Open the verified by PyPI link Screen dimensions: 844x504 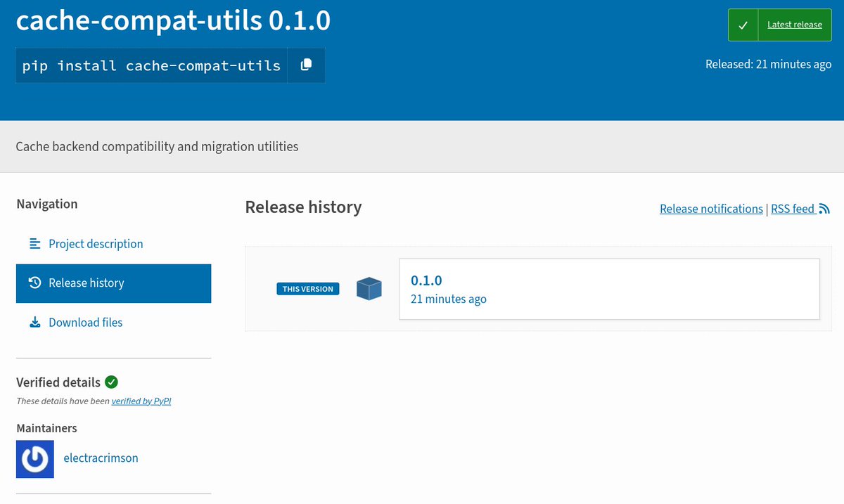tap(141, 401)
